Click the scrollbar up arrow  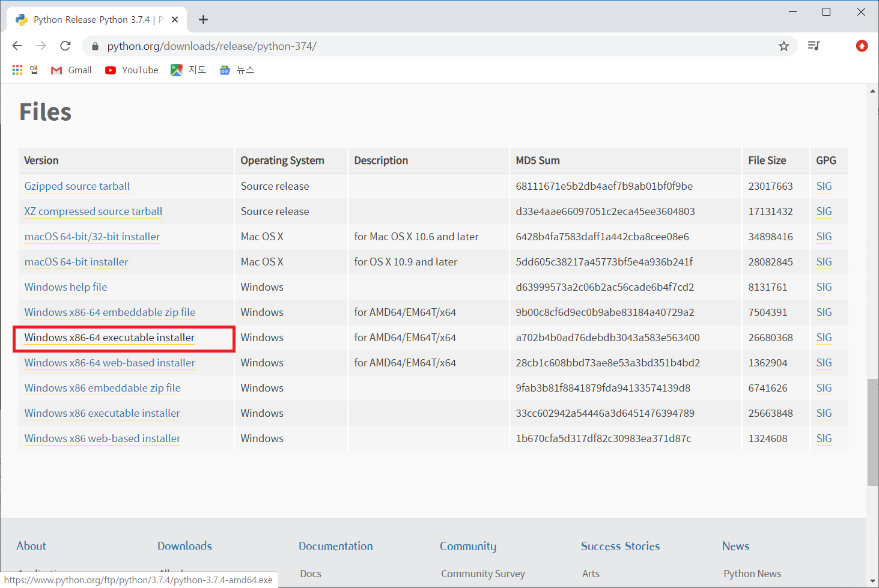(872, 91)
